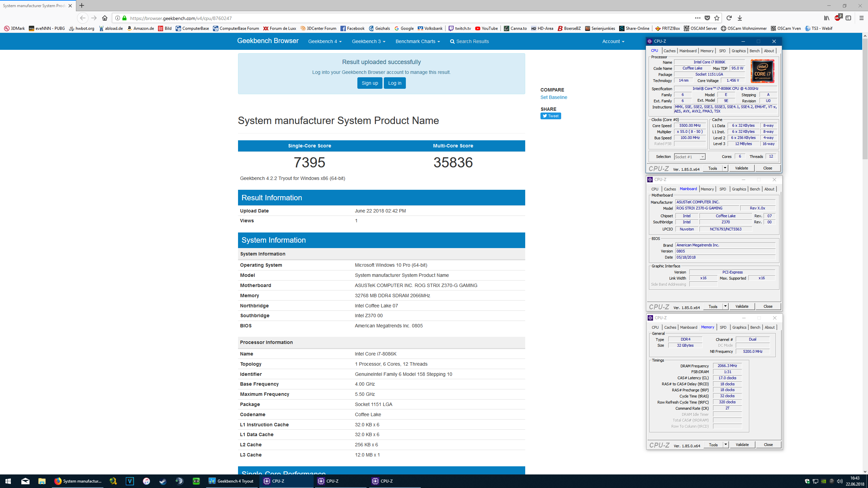The height and width of the screenshot is (488, 868).
Task: Open the FRITZ!Box bookmark
Action: point(667,28)
